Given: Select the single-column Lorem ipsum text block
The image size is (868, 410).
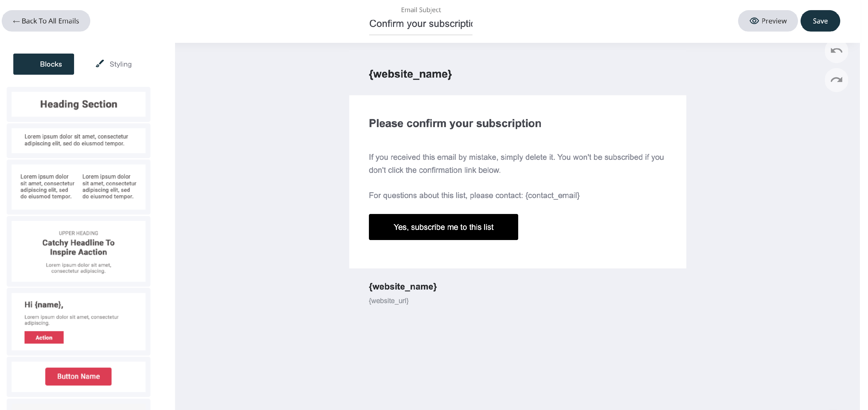Looking at the screenshot, I should (x=78, y=140).
